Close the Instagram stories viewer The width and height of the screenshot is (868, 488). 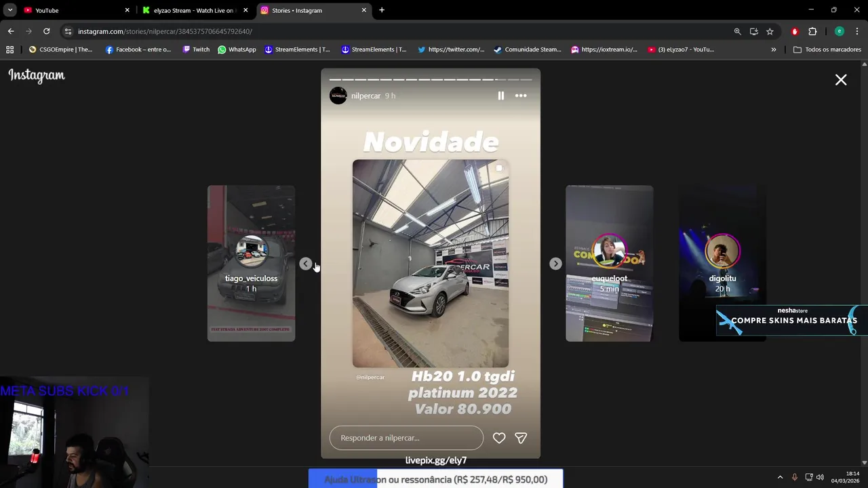pyautogui.click(x=841, y=80)
